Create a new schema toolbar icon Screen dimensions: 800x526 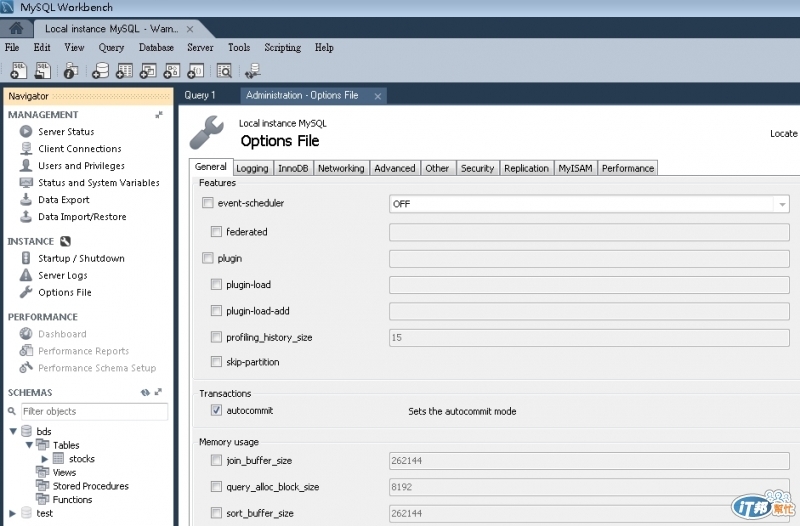pyautogui.click(x=100, y=70)
